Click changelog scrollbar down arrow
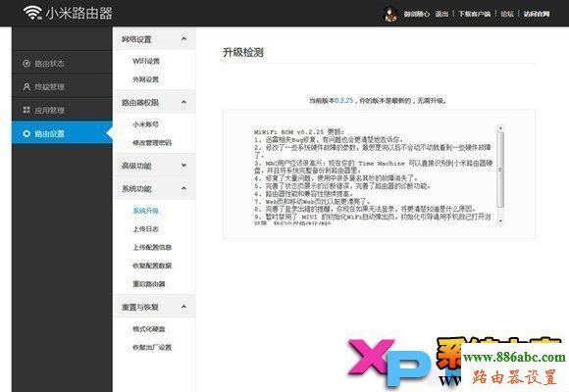Image resolution: width=569 pixels, height=392 pixels. (x=500, y=220)
